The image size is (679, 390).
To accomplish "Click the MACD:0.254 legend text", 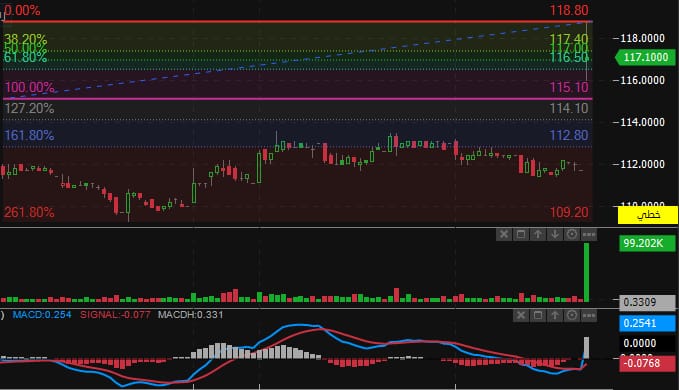I will pos(42,315).
